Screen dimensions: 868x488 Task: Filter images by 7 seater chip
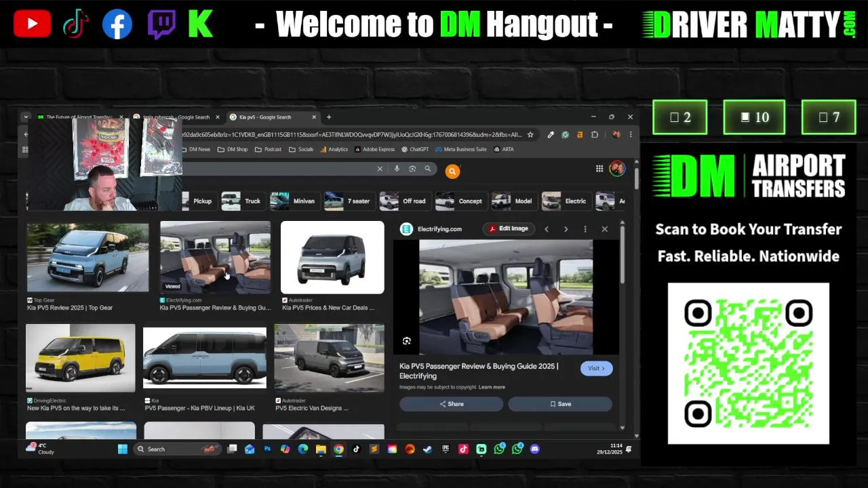coord(348,201)
